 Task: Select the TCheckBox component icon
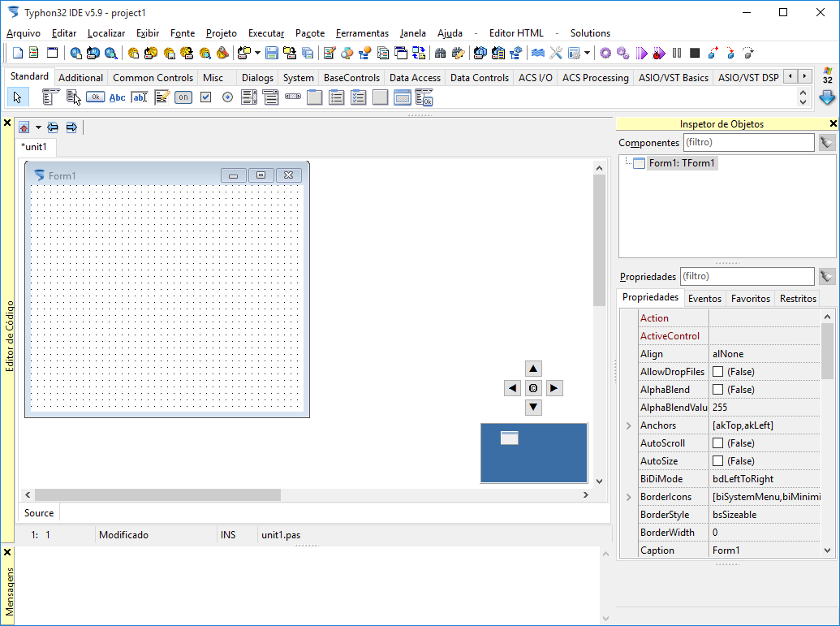click(205, 97)
